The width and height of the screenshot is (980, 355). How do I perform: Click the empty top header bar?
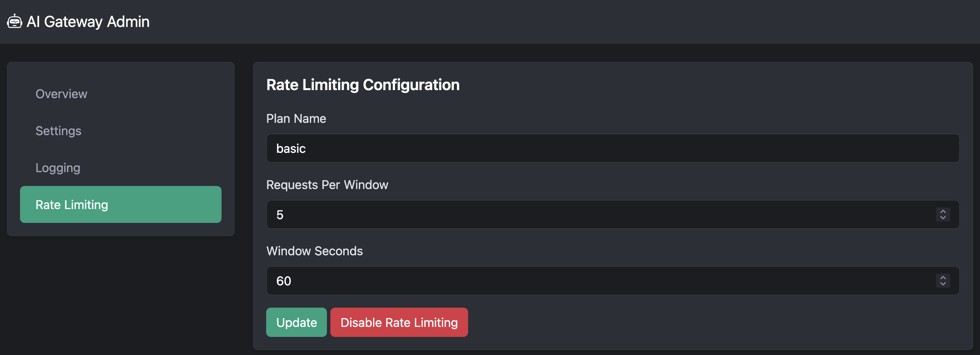538,22
